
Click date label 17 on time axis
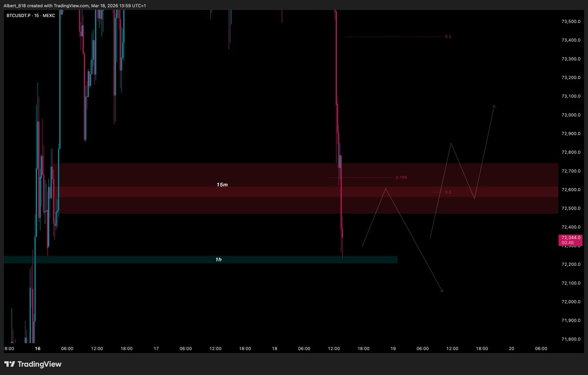coord(156,349)
